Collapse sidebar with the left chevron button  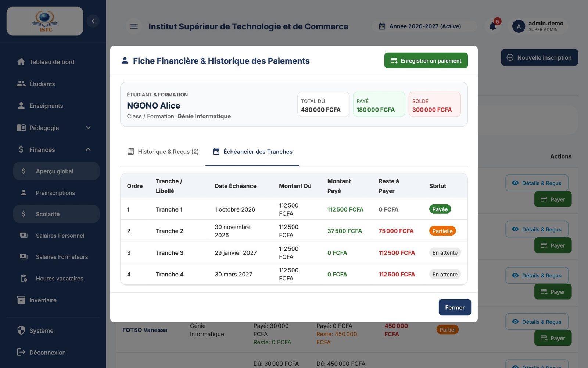(x=93, y=21)
